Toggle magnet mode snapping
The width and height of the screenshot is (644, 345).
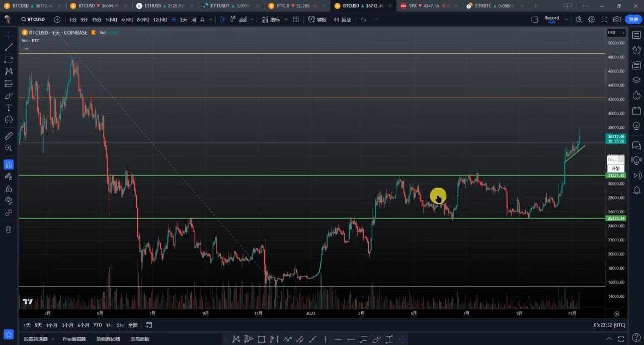[x=9, y=164]
